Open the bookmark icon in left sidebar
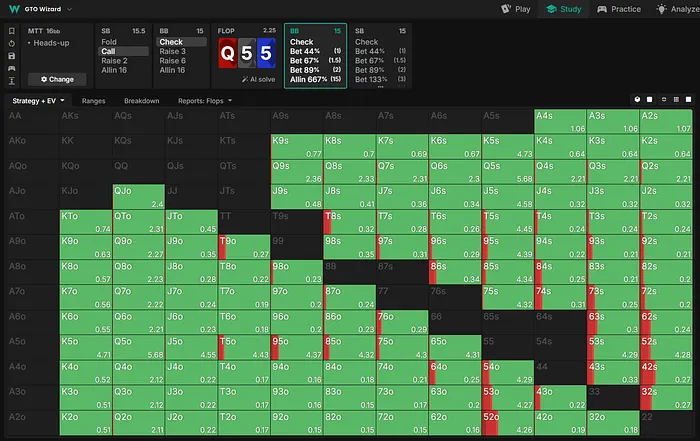The height and width of the screenshot is (441, 700). click(10, 30)
